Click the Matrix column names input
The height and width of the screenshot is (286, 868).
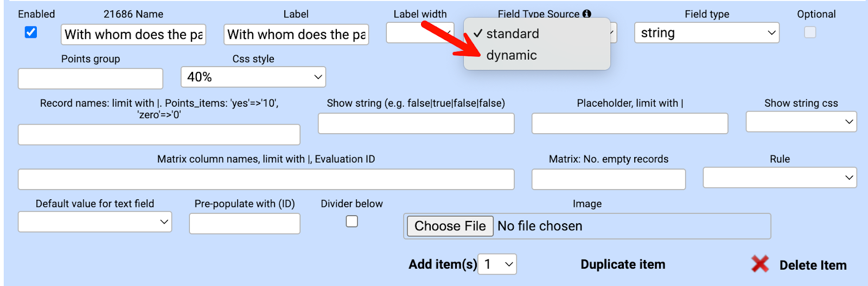click(x=266, y=179)
